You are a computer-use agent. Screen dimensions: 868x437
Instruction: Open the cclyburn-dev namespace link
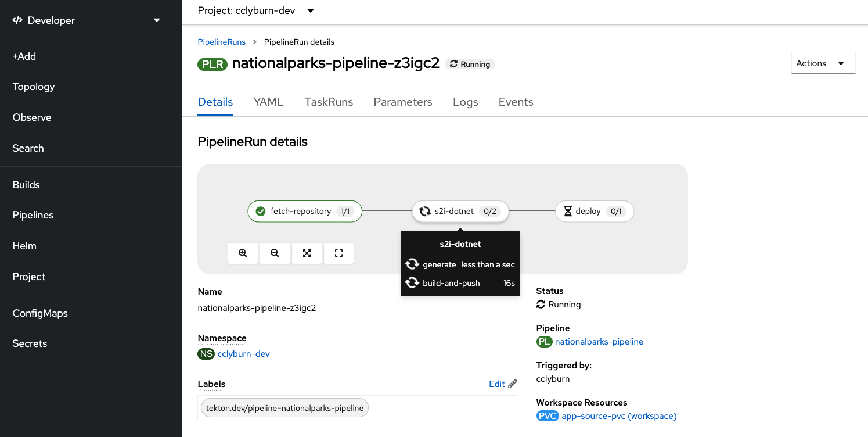(243, 353)
